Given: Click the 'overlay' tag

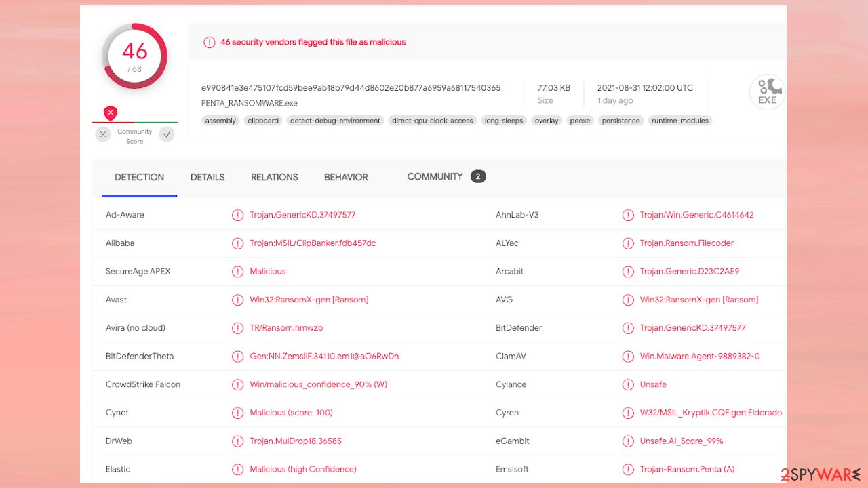Looking at the screenshot, I should click(x=547, y=121).
